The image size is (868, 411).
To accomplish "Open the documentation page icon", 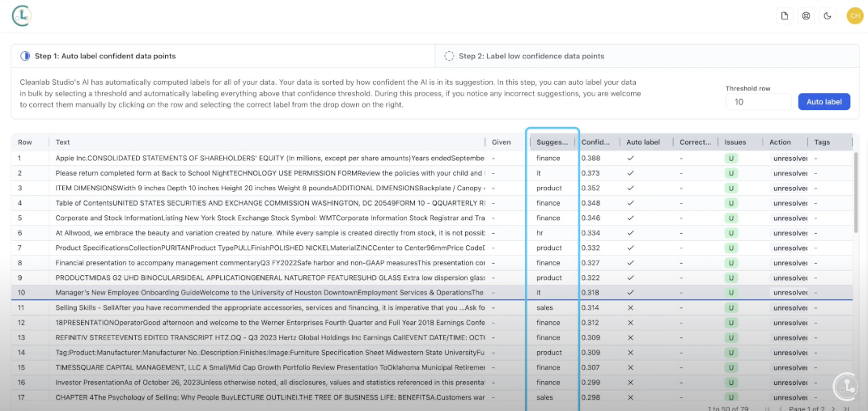I will [785, 16].
